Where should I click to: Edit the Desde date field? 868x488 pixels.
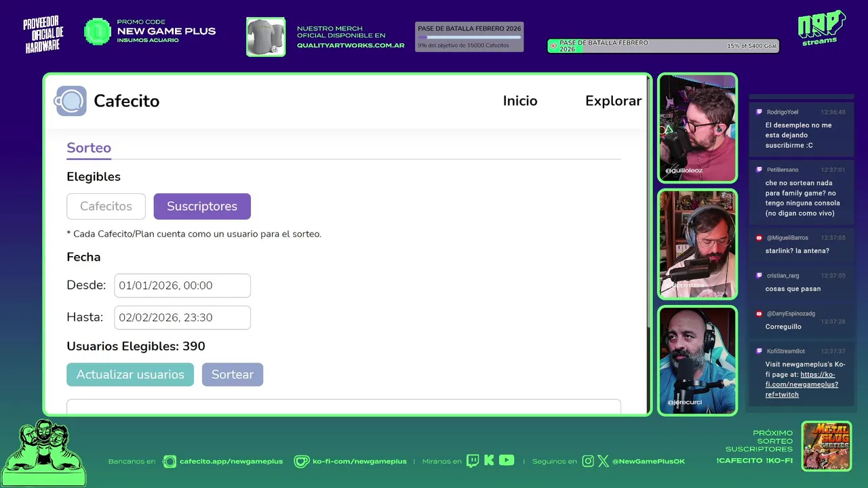(x=182, y=285)
